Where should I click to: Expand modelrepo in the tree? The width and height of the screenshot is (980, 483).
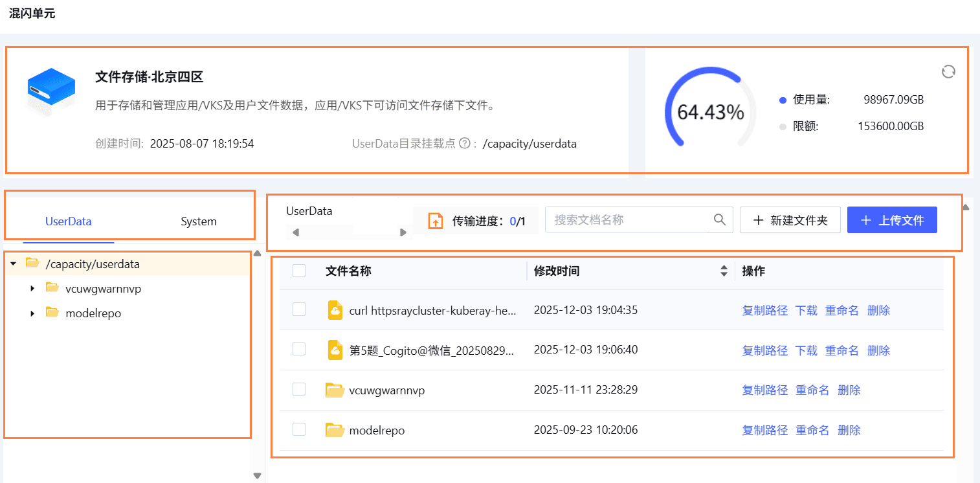coord(33,313)
